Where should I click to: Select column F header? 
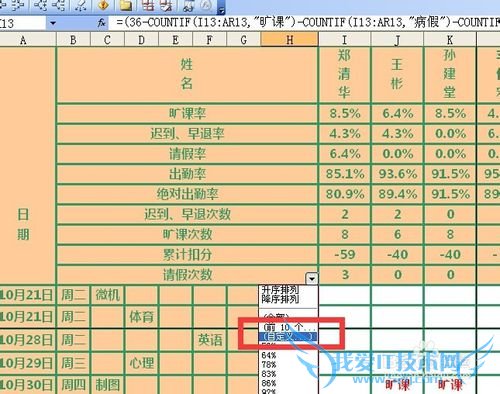pos(209,40)
